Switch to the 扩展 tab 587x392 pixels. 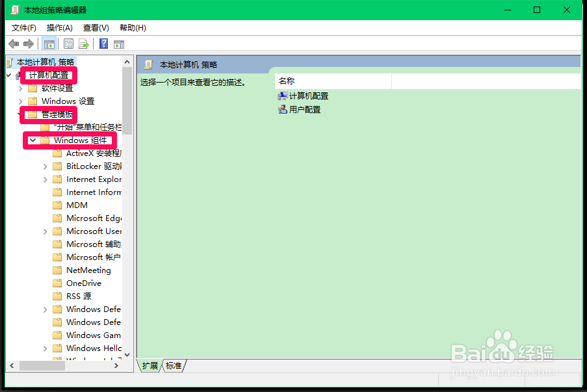point(149,365)
